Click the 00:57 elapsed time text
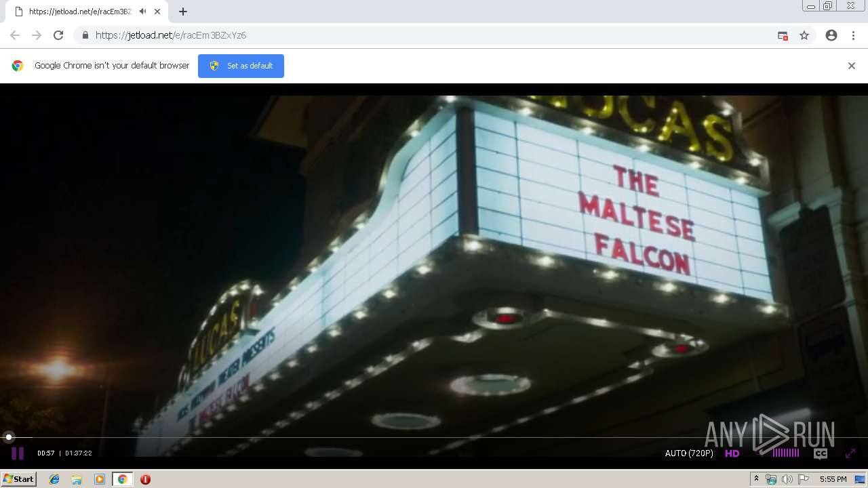Screen dimensions: 868x488 46,453
